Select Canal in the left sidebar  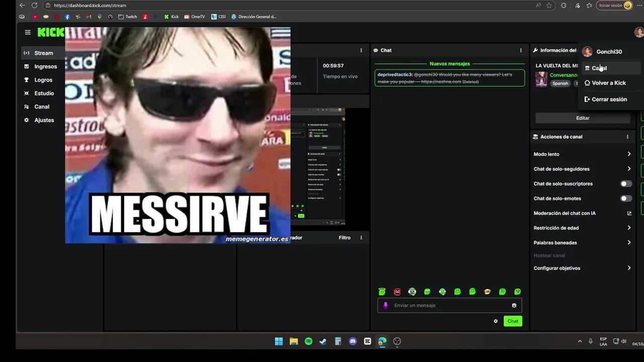click(43, 107)
